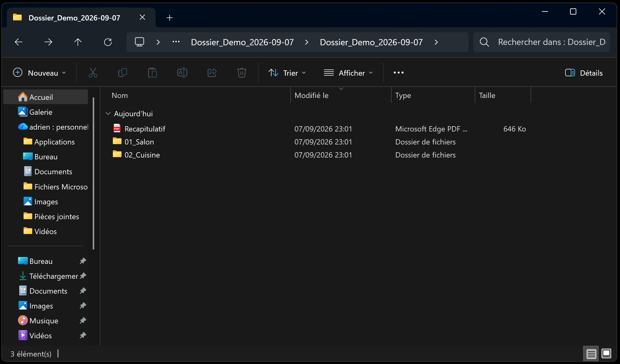The image size is (620, 364).
Task: Click the 02_Cuisine folder icon
Action: [x=117, y=154]
